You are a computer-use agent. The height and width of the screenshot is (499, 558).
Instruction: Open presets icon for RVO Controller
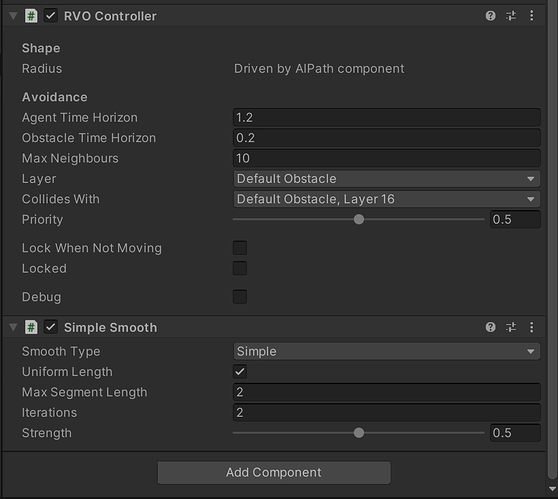511,16
